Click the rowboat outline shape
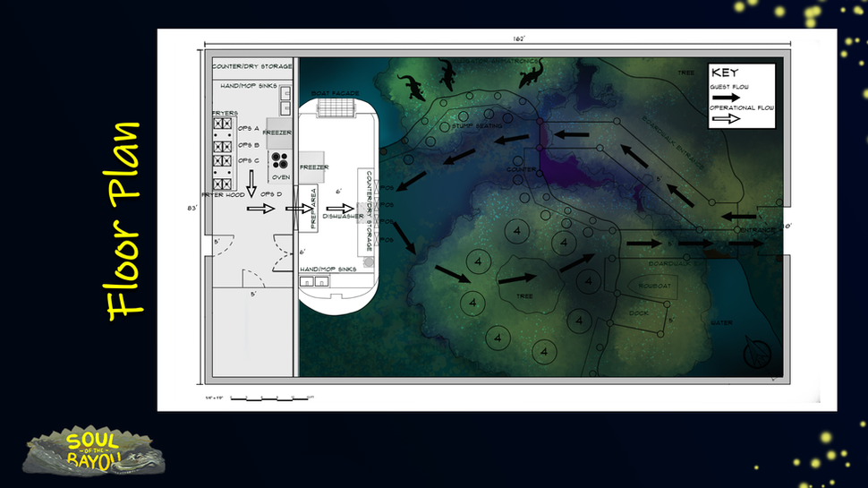The image size is (868, 488). click(x=653, y=287)
